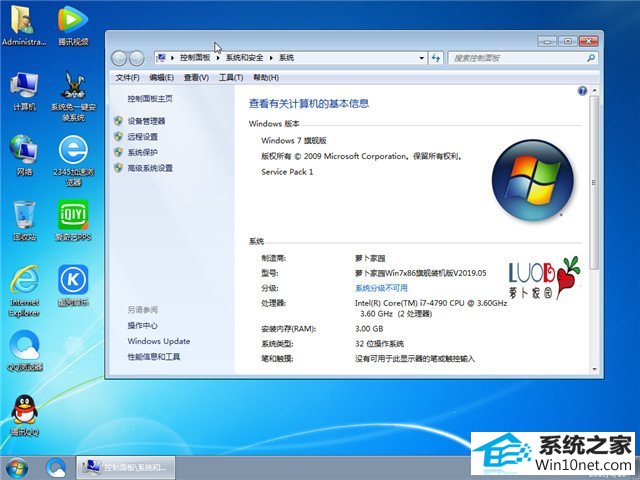Image resolution: width=640 pixels, height=480 pixels.
Task: Open 控制面板主页 link
Action: click(x=150, y=98)
